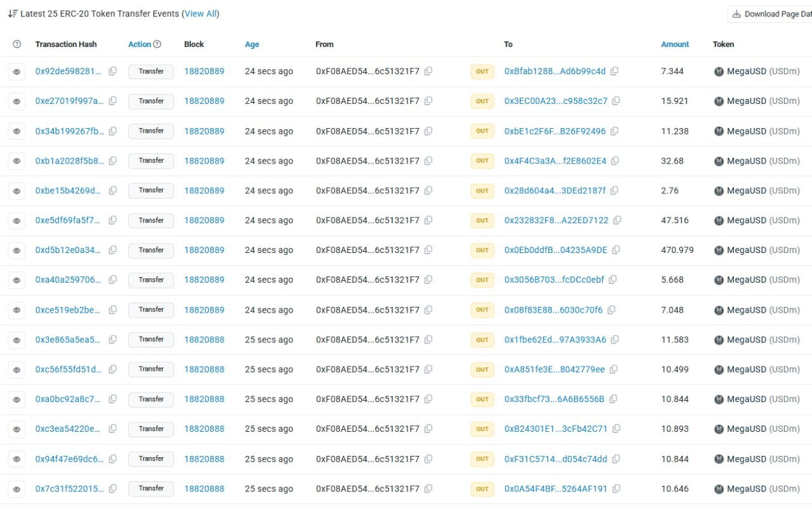Copy hash 0x34b199267fb to clipboard

(x=113, y=131)
